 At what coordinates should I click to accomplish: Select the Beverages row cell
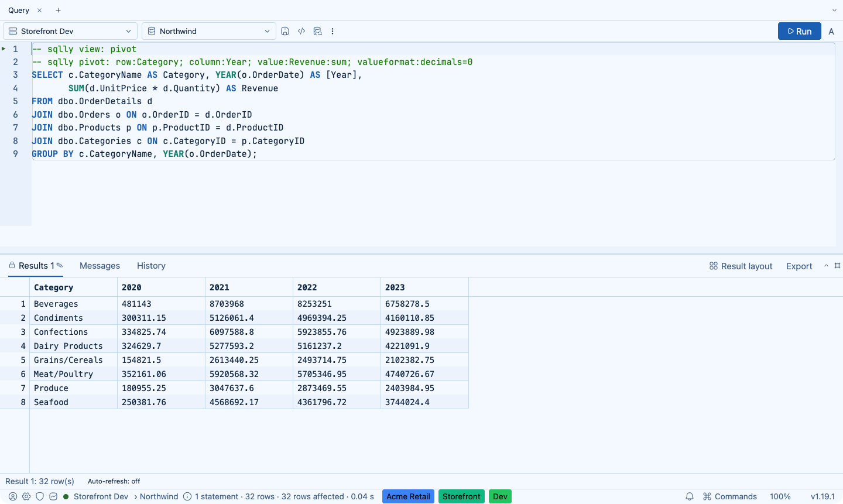pyautogui.click(x=73, y=304)
